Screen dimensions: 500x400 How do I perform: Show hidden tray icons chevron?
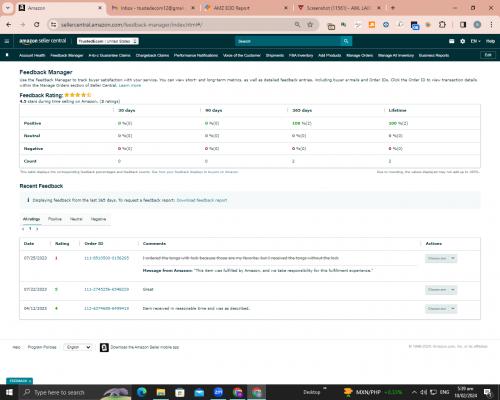414,392
